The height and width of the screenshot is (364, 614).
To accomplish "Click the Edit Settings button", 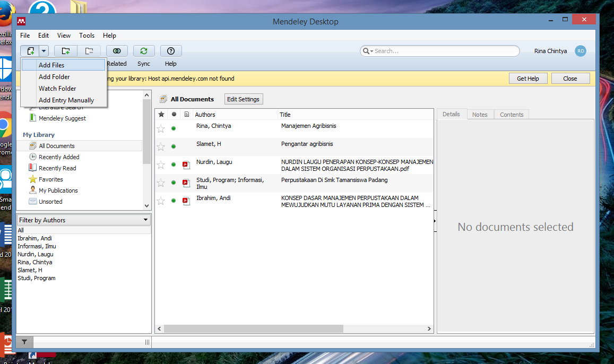I will pos(243,99).
